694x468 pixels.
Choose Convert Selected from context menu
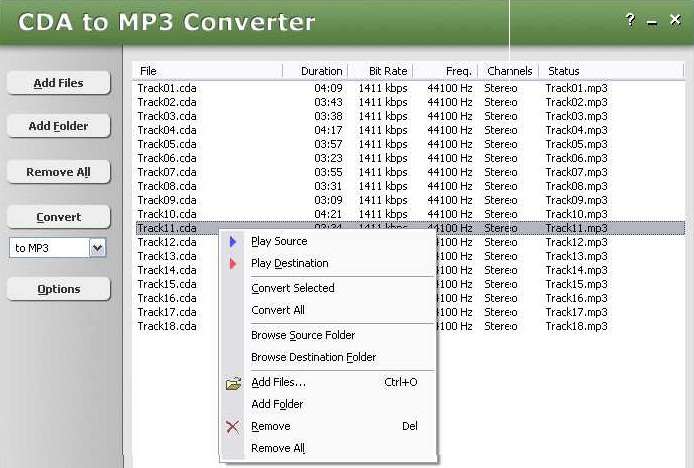point(292,288)
